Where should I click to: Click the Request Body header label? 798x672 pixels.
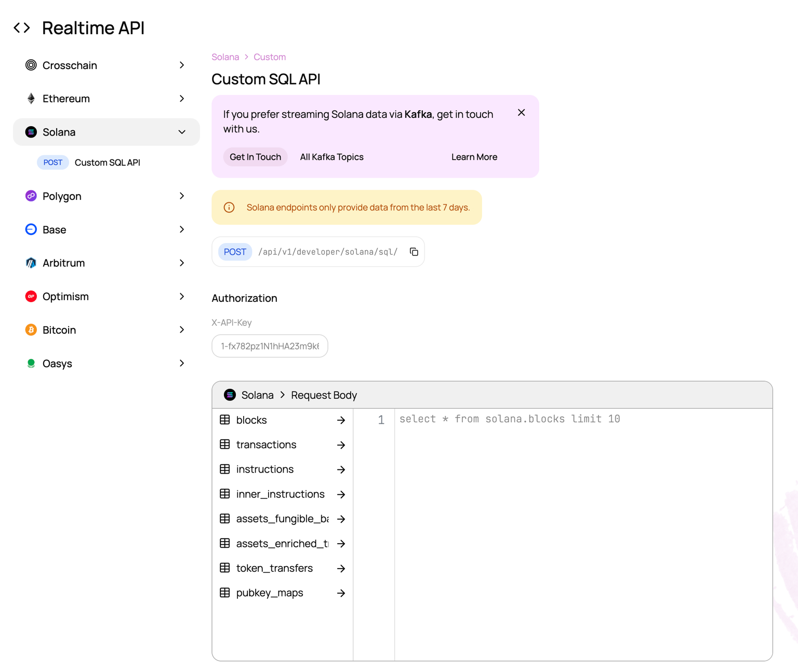tap(324, 395)
